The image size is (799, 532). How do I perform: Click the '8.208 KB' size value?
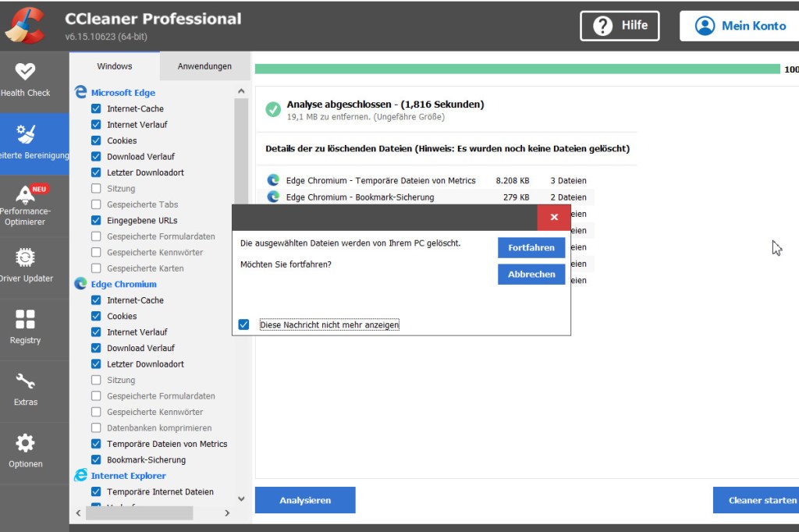[x=512, y=180]
